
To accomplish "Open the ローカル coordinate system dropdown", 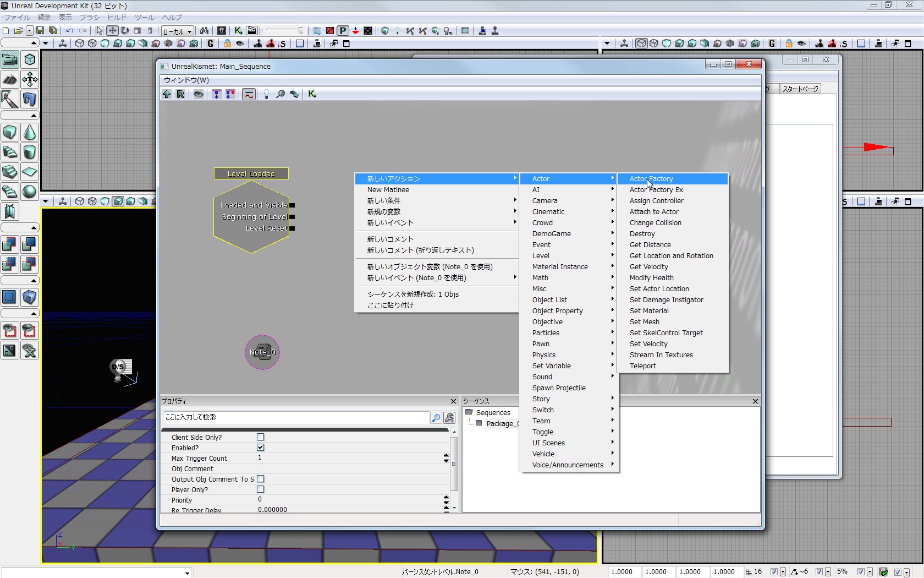I will (x=177, y=31).
